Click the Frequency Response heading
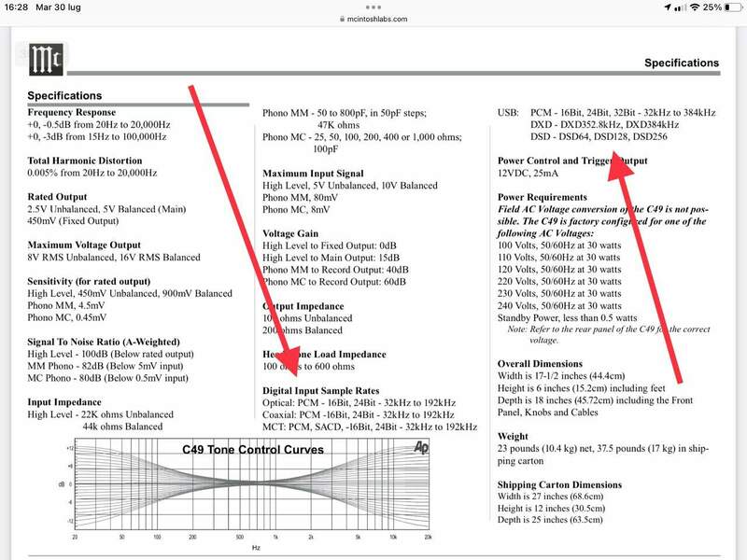747x560 pixels. [x=72, y=112]
